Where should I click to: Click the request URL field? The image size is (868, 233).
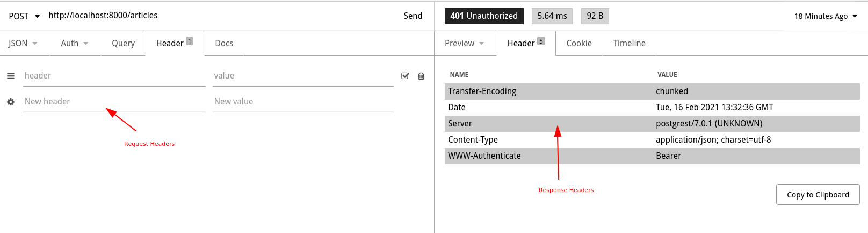tap(215, 16)
